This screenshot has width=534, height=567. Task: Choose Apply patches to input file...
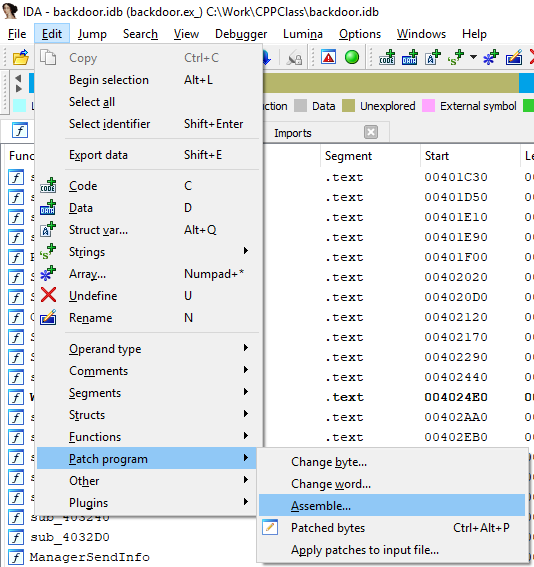tap(392, 550)
